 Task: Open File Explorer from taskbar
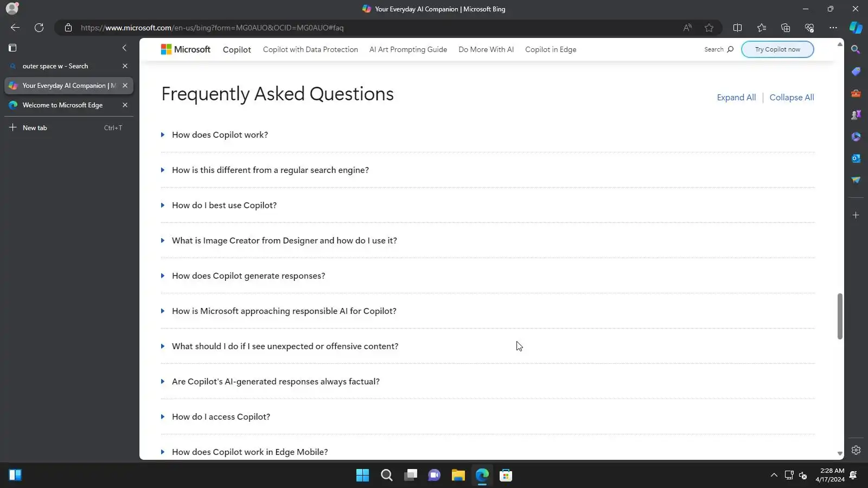[x=458, y=476]
